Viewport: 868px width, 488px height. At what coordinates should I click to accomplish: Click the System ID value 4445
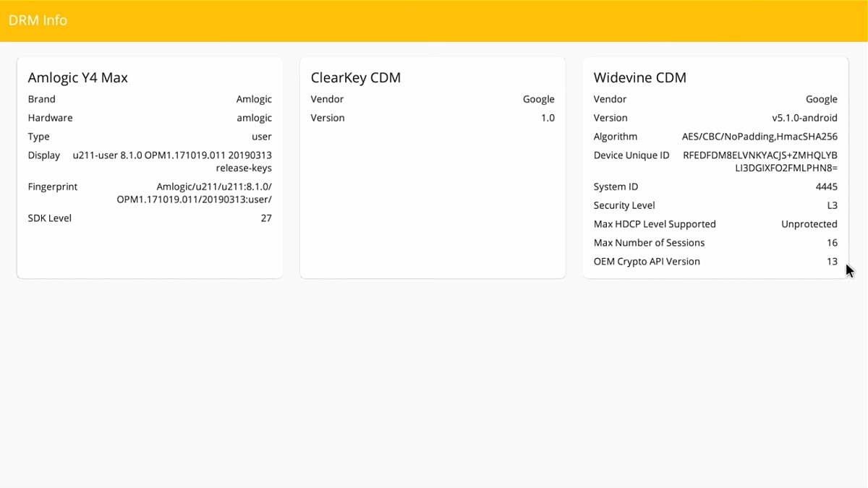(826, 187)
